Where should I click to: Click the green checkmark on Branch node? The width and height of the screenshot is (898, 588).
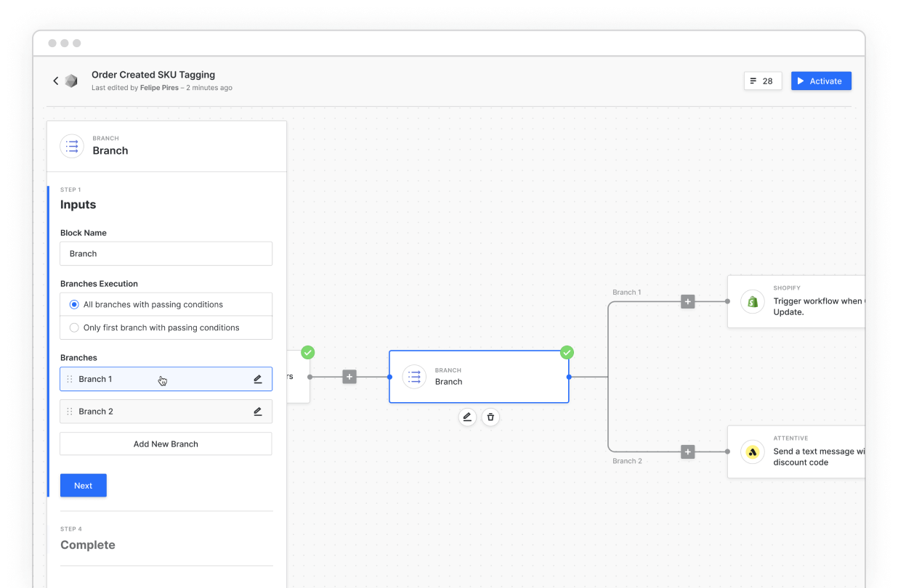click(567, 352)
